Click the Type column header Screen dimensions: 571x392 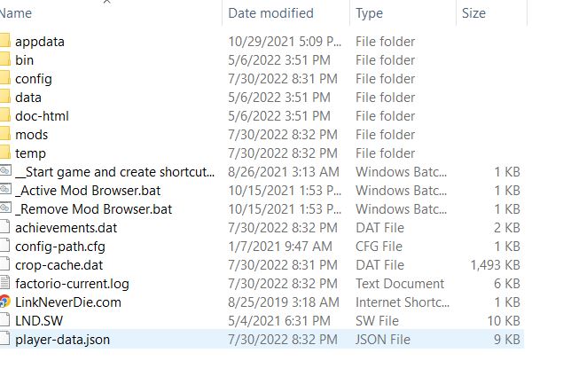click(370, 13)
